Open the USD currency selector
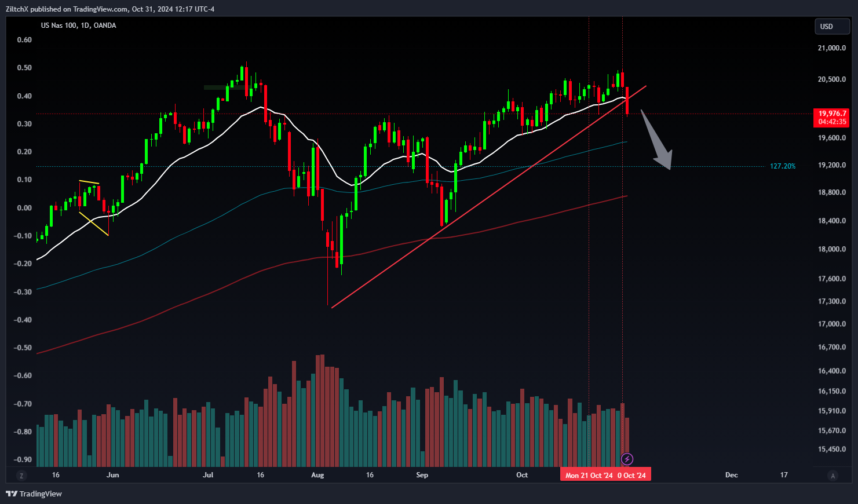 (832, 26)
